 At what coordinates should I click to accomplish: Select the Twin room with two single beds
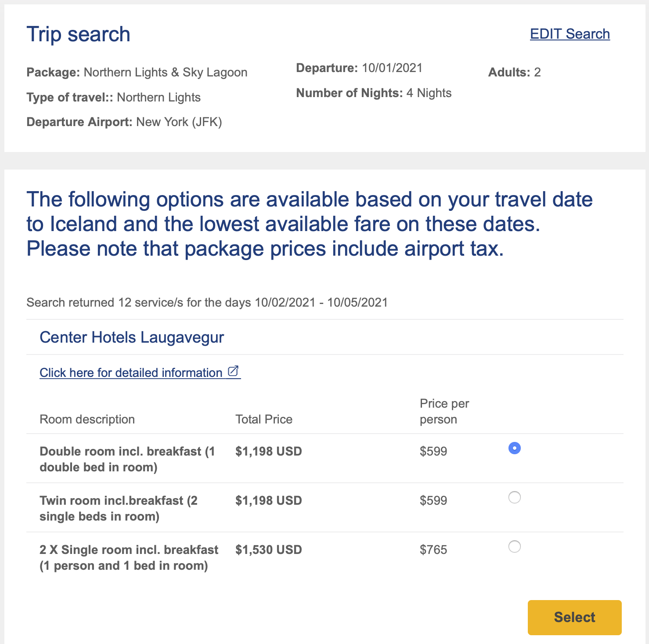tap(515, 497)
